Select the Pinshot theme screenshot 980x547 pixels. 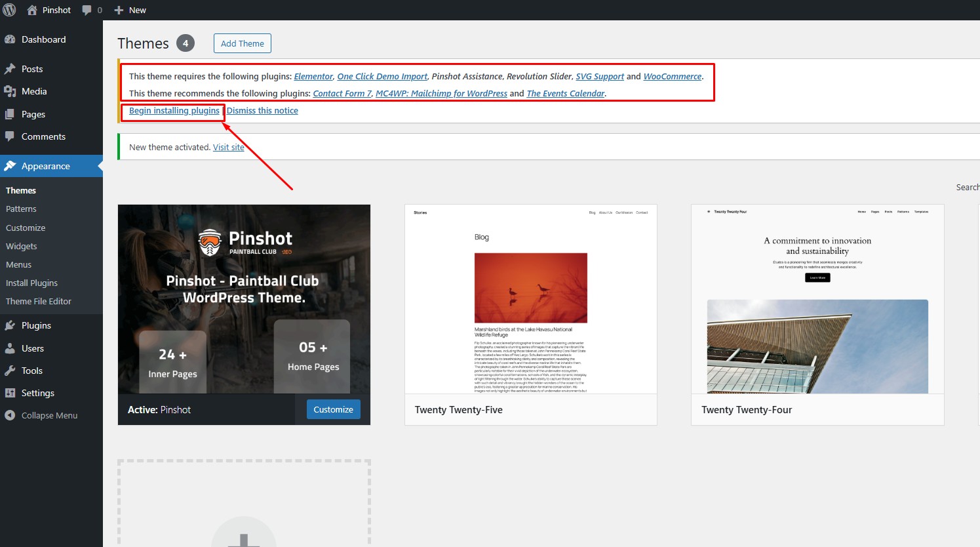tap(244, 299)
